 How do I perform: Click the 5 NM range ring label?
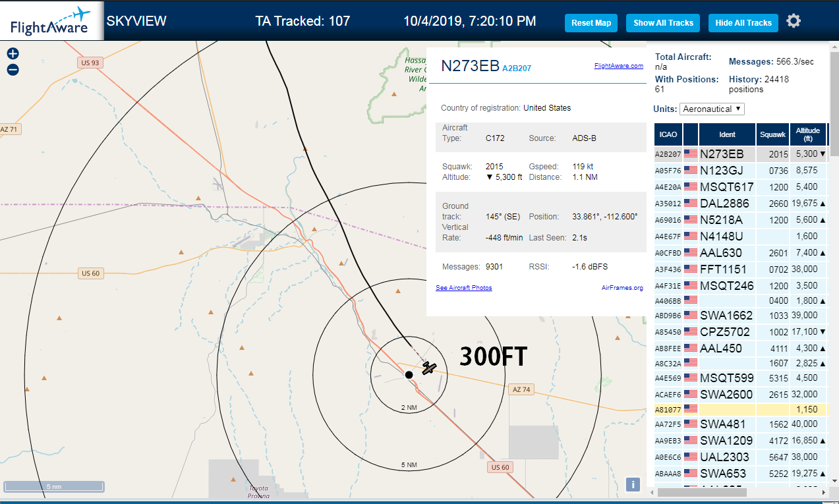(409, 465)
